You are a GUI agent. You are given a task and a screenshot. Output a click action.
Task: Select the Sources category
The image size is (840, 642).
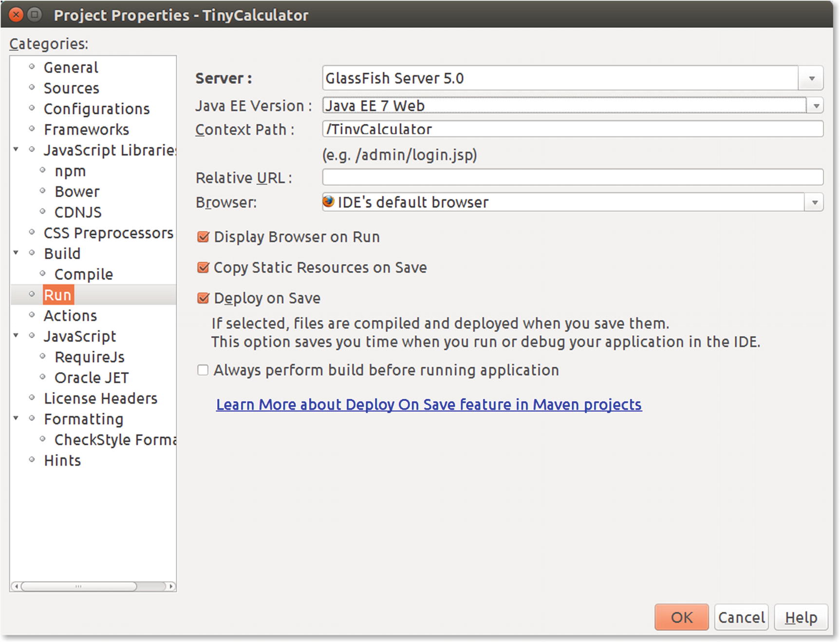point(72,88)
